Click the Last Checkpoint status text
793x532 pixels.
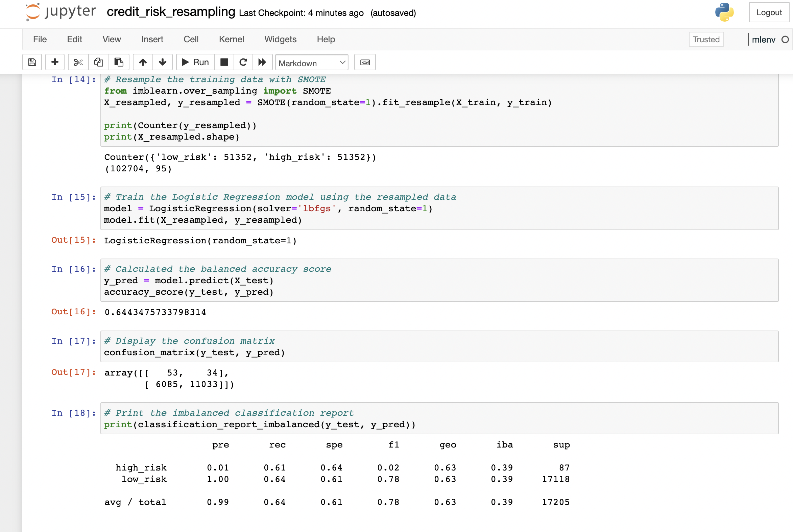[x=301, y=13]
